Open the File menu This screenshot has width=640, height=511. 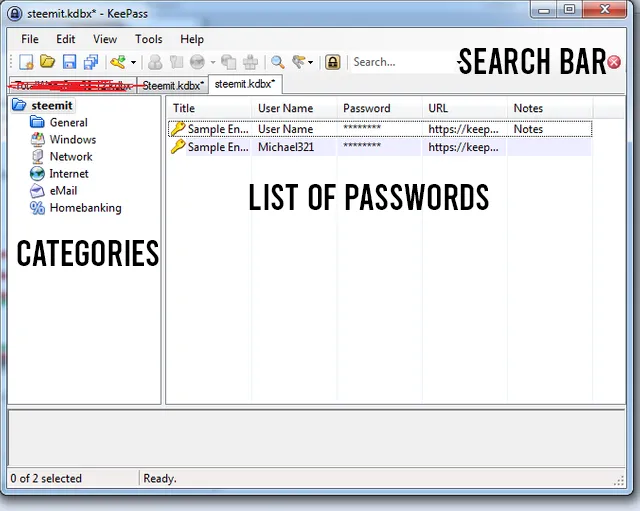coord(30,39)
